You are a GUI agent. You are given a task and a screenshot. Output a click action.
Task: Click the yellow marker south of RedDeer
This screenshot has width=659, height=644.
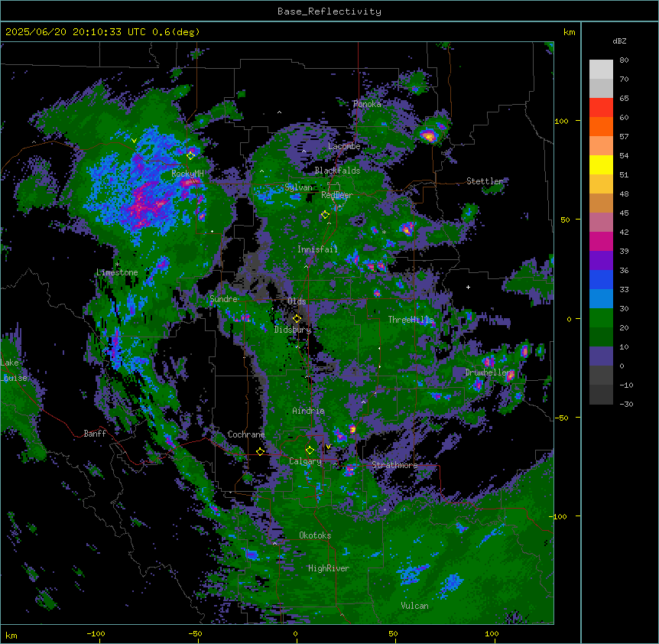325,215
